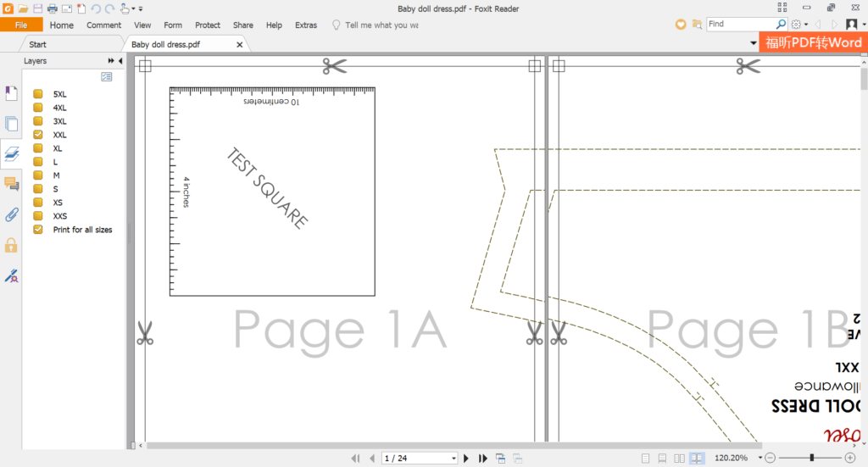Image resolution: width=868 pixels, height=467 pixels.
Task: Go to the next page arrow
Action: click(466, 459)
